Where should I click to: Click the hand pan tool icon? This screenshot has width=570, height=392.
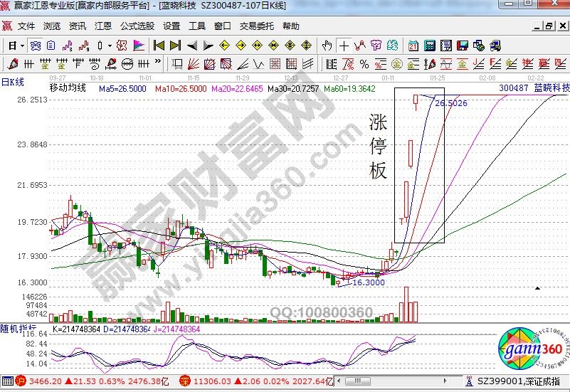tap(327, 46)
